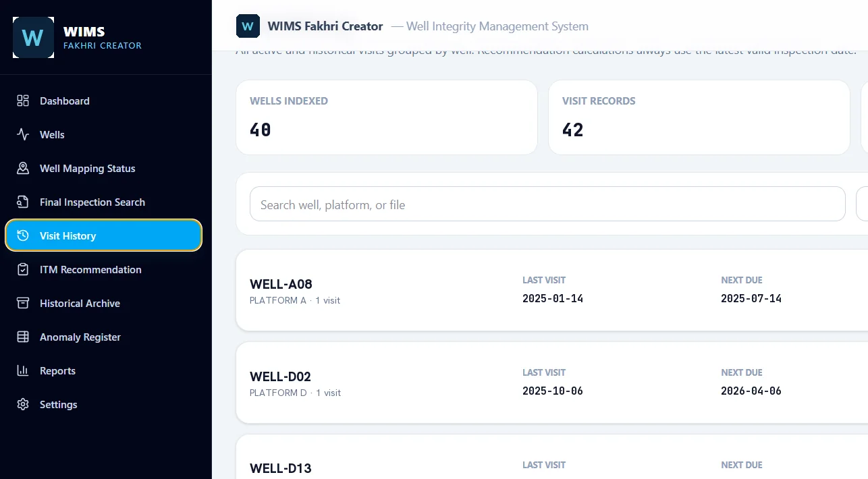Click the search well, platform, or file field
Screen dimensions: 868x479
[547, 204]
